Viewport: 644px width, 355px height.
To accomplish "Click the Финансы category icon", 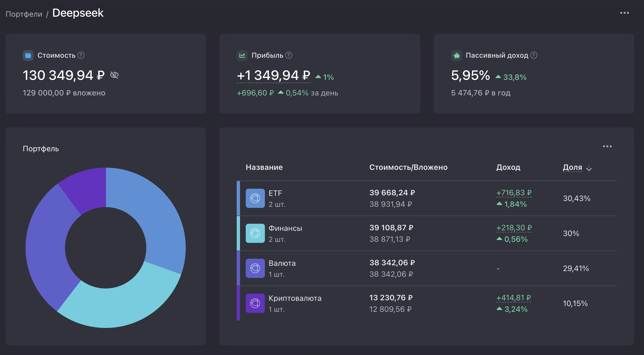I will pos(255,233).
